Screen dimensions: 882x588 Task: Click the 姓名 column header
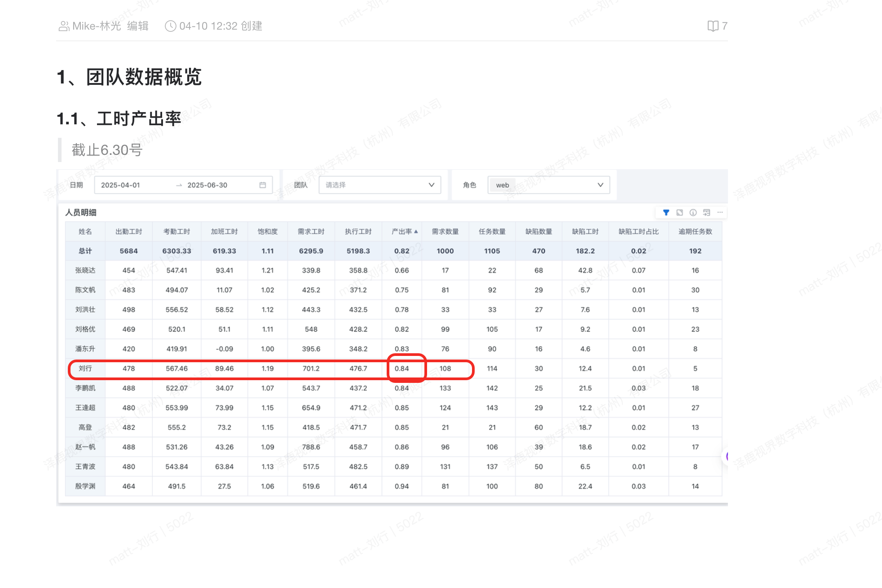pos(85,232)
